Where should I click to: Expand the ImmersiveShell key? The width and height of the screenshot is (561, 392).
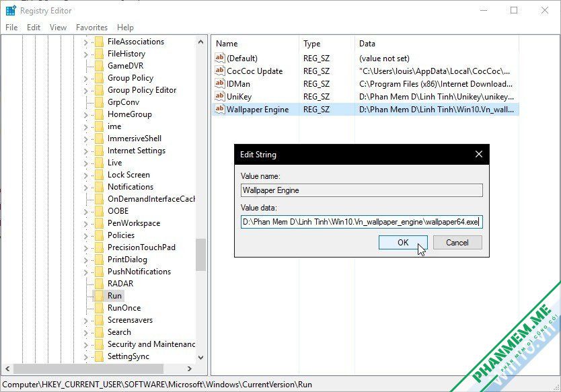[85, 139]
